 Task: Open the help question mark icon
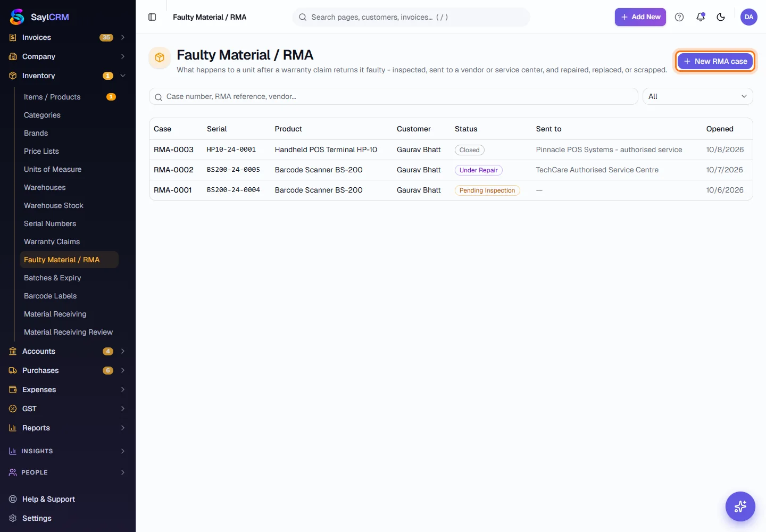[679, 17]
